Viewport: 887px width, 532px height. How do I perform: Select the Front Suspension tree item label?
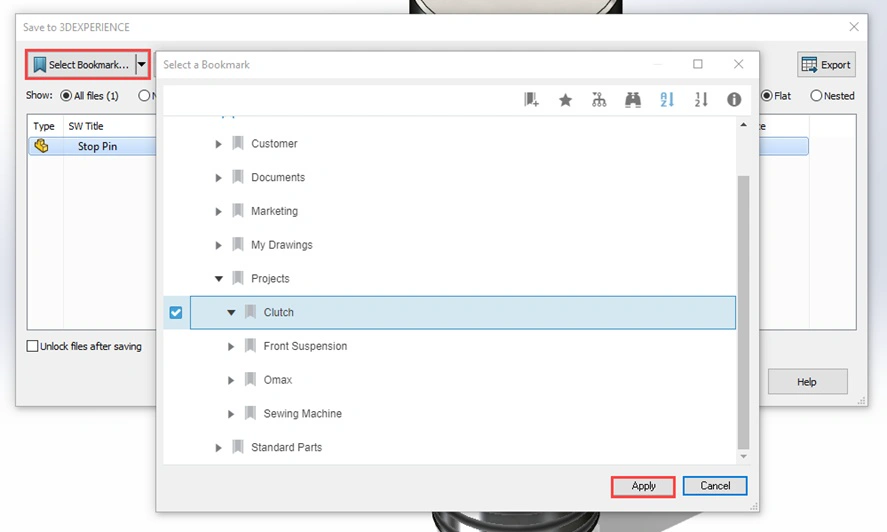coord(305,346)
